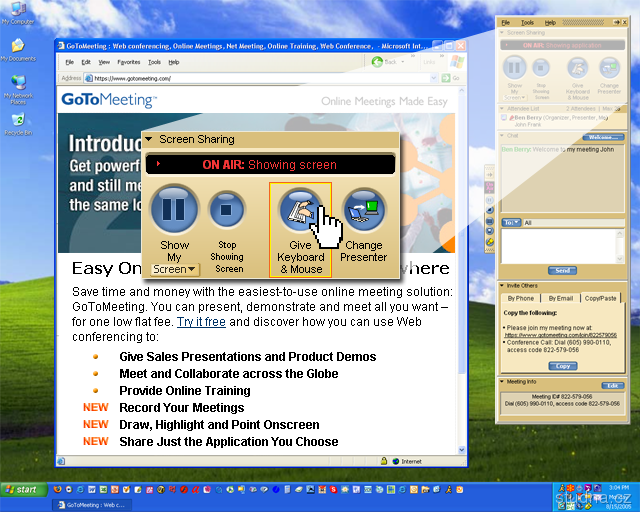Click the GoToMeeting logo on webpage
This screenshot has width=640, height=512.
[109, 100]
